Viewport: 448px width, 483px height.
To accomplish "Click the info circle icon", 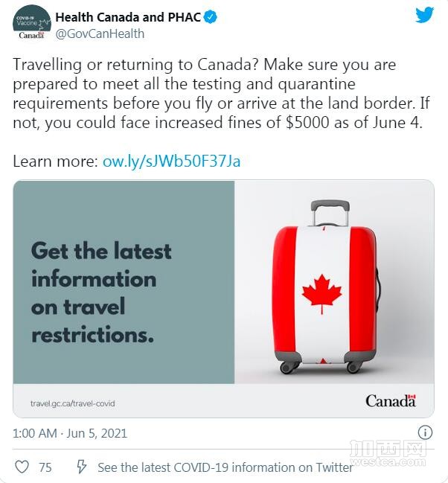I will pyautogui.click(x=425, y=432).
